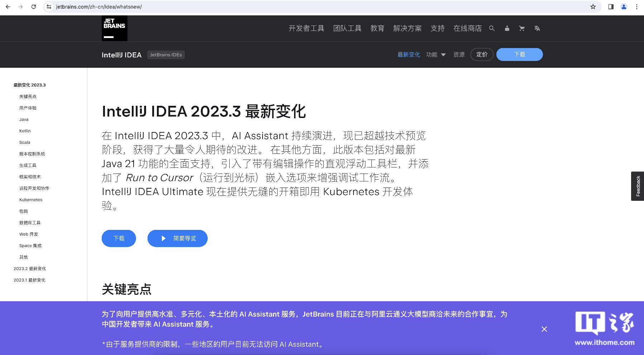The width and height of the screenshot is (644, 355).
Task: Open the site search magnifier icon
Action: pos(492,28)
